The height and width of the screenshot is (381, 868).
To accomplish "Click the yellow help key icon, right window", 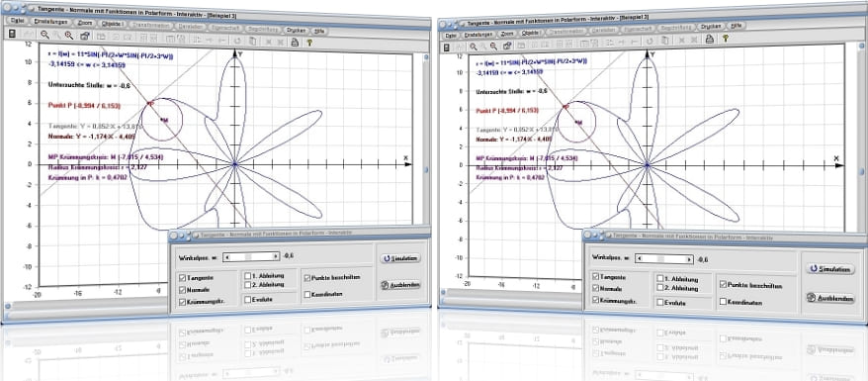I will (725, 39).
